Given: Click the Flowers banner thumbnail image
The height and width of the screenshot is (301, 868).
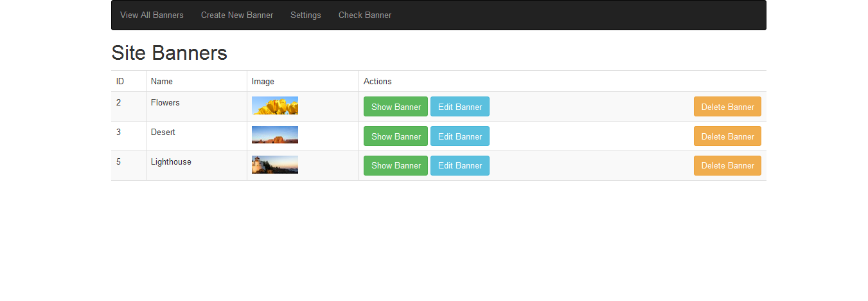Looking at the screenshot, I should 275,105.
